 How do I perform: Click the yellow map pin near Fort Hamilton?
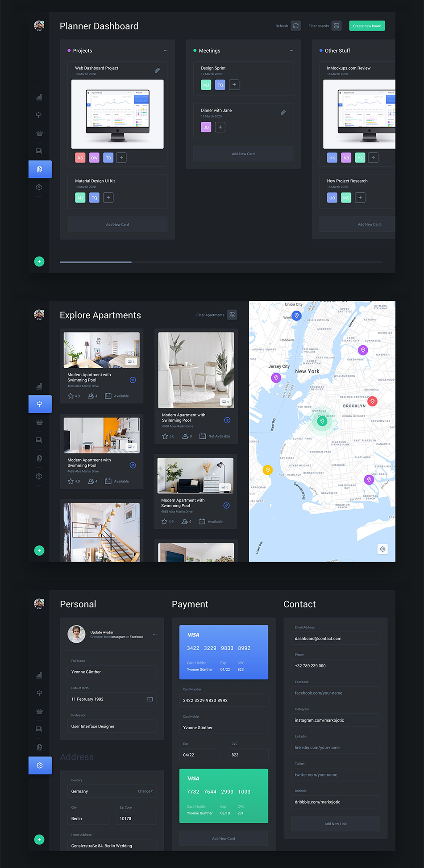267,469
